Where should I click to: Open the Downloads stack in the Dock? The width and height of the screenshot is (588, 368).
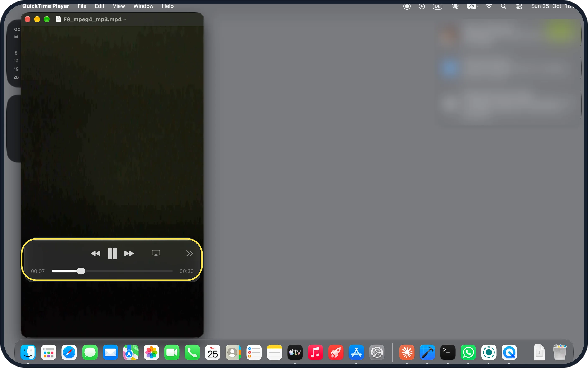click(x=539, y=352)
